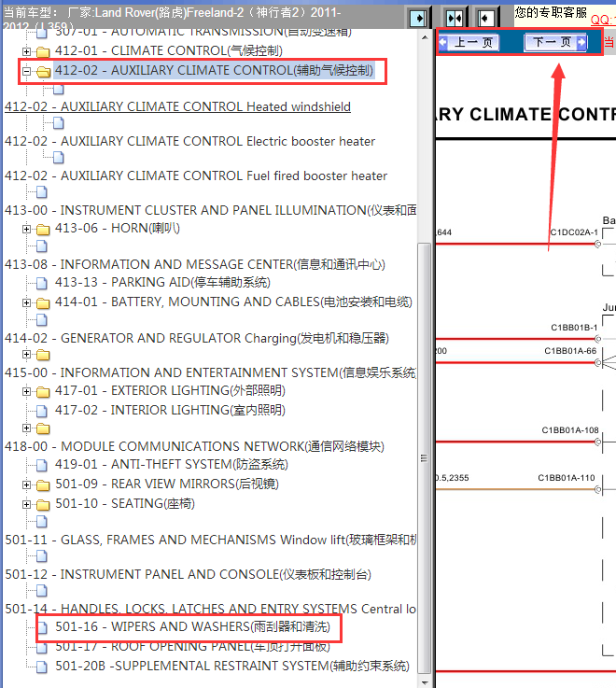This screenshot has width=616, height=688.
Task: Click page icon preceding 413-08 INFORMATION AND MESSAGE
Action: coord(42,246)
